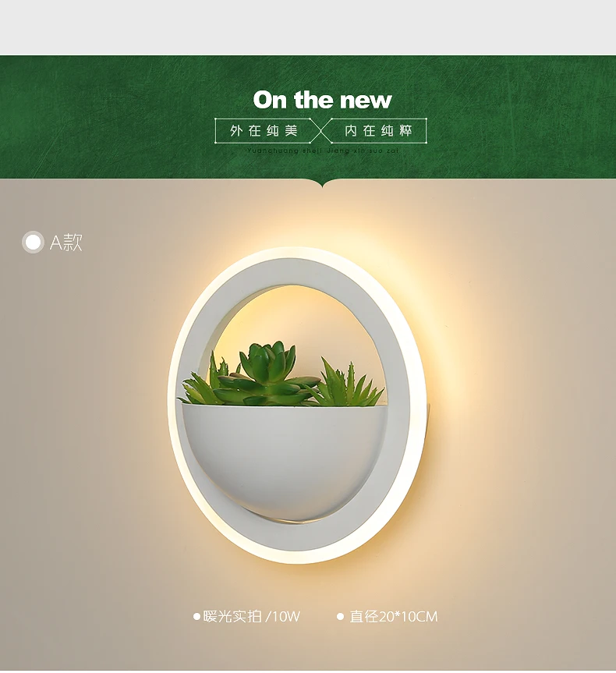Click the 暖光实拍 /10W text
616x673 pixels.
[252, 617]
